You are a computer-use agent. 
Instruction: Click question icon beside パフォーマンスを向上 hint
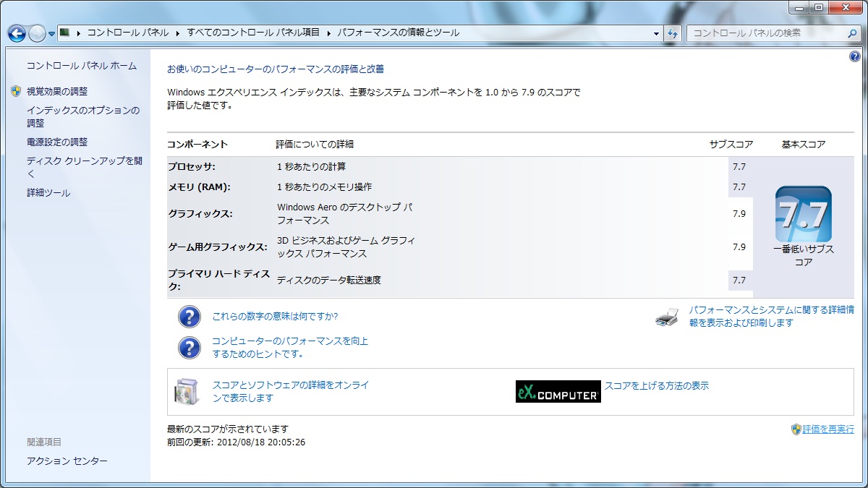189,348
